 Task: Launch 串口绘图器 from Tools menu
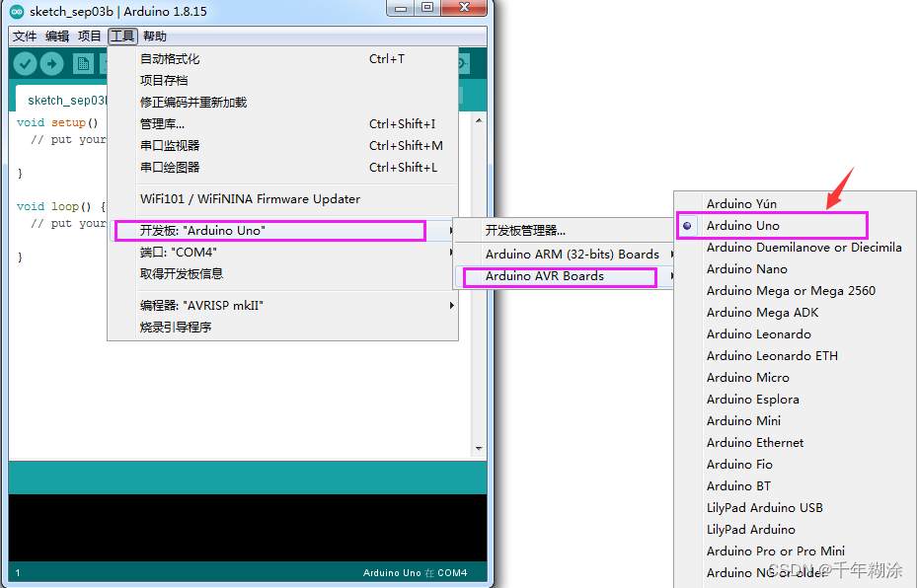click(282, 168)
